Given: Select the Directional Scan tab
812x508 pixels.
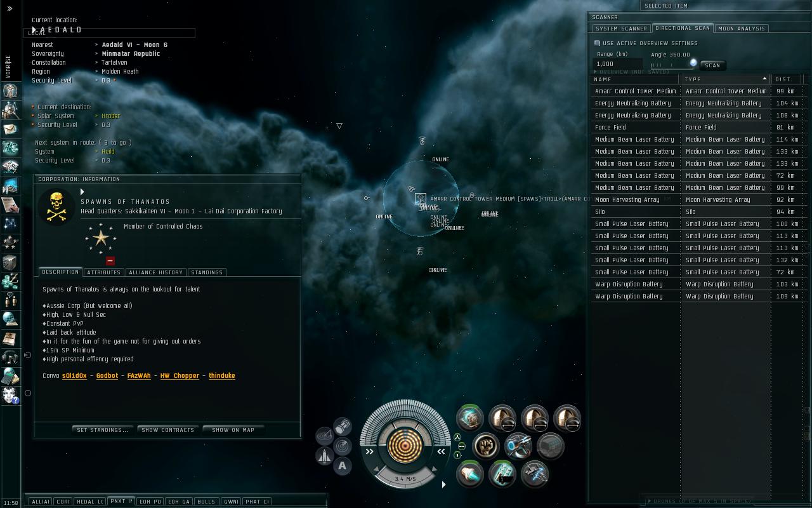Looking at the screenshot, I should (683, 28).
